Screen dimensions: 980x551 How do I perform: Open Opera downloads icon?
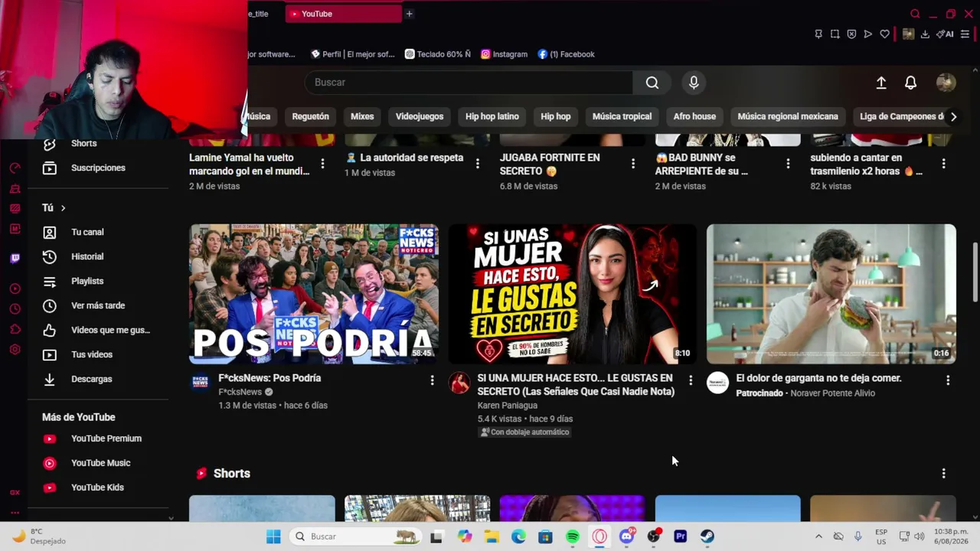click(925, 34)
